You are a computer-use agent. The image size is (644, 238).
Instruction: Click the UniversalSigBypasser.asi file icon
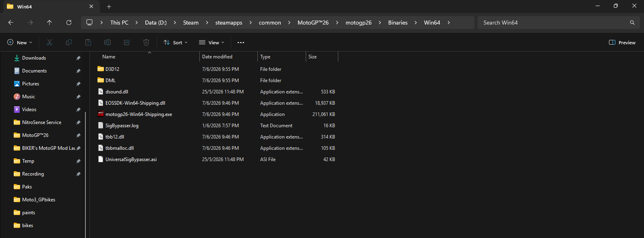click(x=101, y=159)
